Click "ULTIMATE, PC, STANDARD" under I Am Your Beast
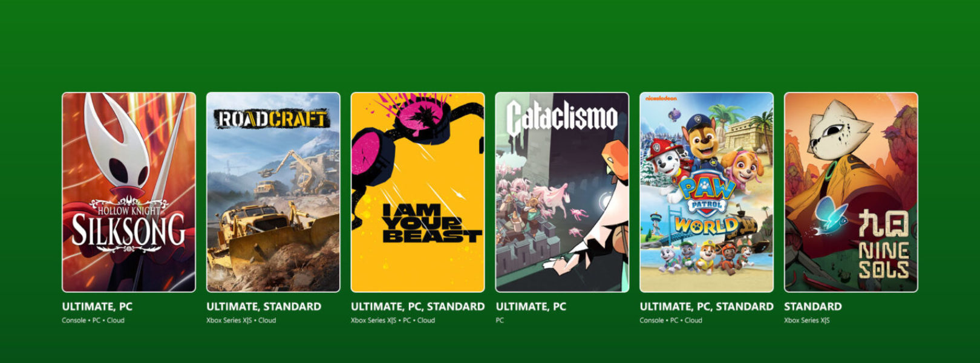 point(418,307)
